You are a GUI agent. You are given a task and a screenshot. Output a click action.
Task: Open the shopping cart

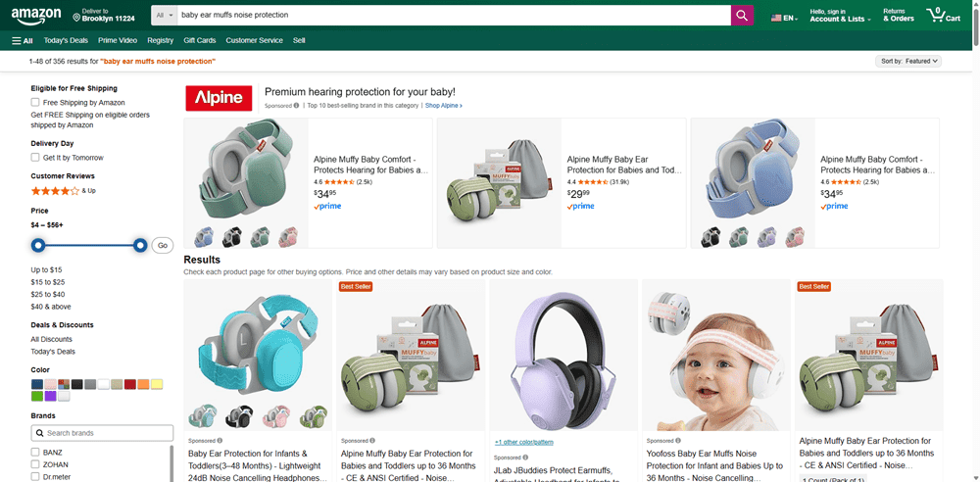click(946, 16)
